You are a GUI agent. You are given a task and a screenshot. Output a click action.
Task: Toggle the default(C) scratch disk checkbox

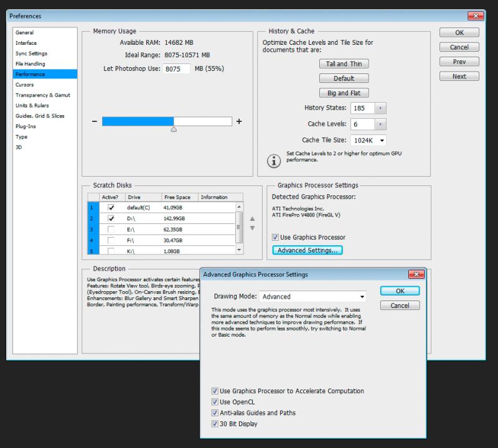click(x=111, y=207)
